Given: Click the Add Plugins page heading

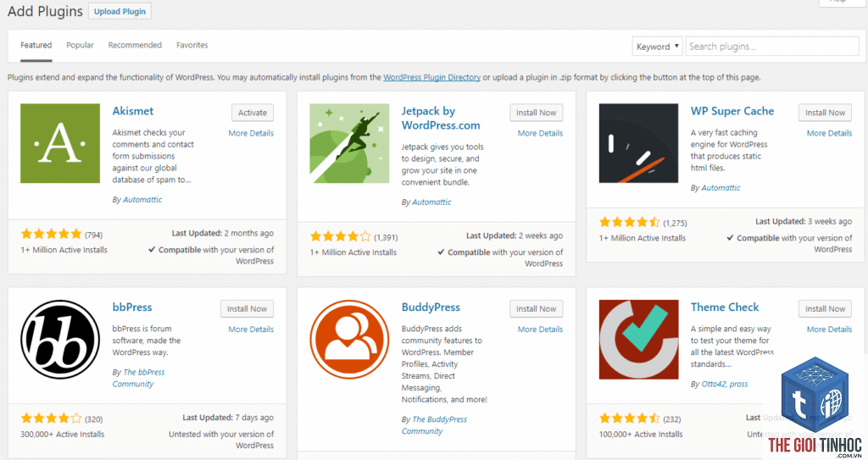Looking at the screenshot, I should coord(45,11).
